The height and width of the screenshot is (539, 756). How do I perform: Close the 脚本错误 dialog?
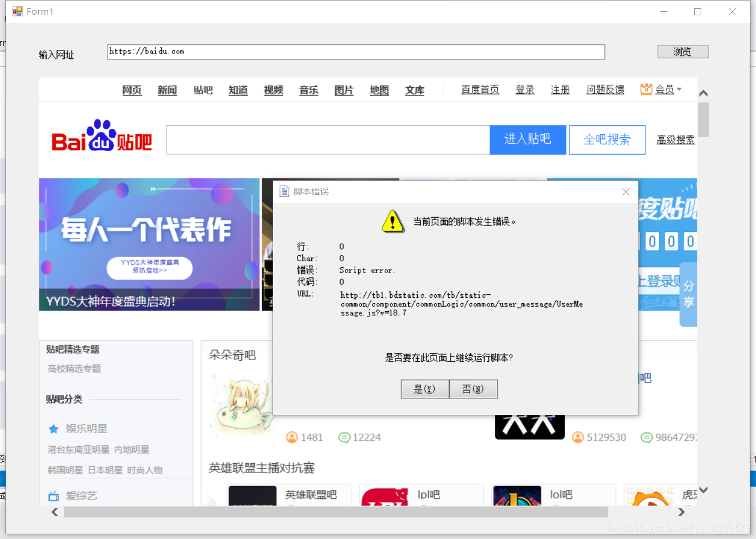coord(626,192)
